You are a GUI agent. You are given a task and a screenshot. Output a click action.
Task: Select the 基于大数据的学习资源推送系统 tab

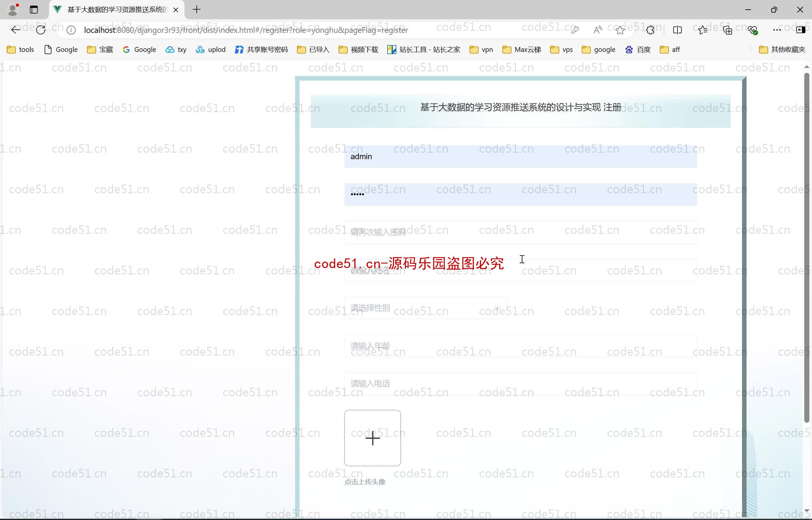[117, 9]
